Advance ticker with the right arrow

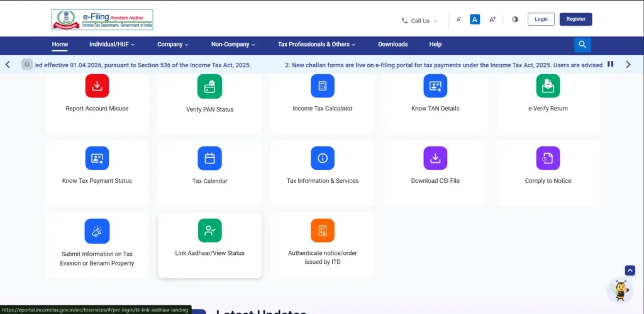(x=628, y=64)
